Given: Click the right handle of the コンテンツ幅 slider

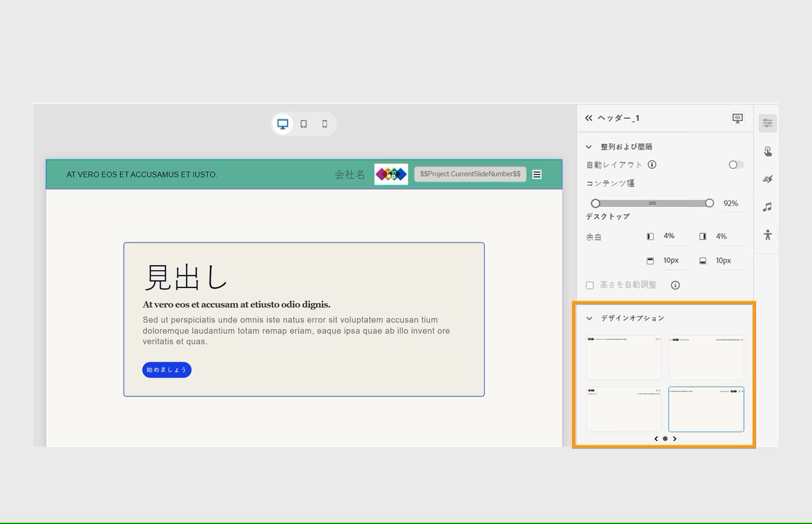Looking at the screenshot, I should [709, 203].
